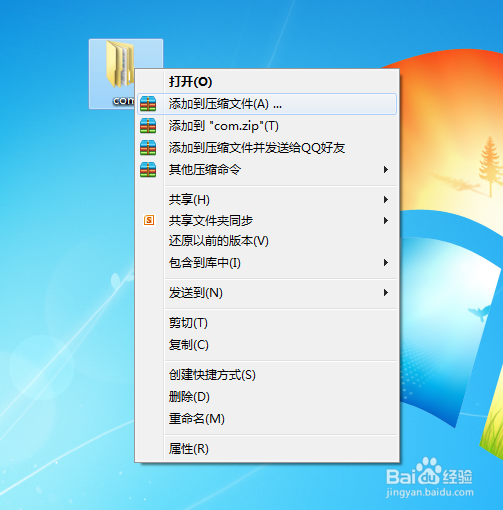
Task: Choose 删除(D) from the context menu
Action: 267,397
